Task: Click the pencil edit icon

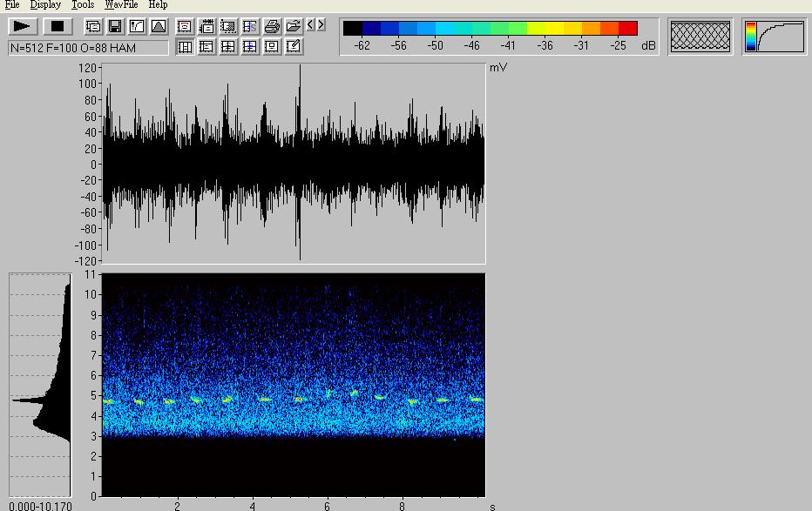Action: click(x=294, y=46)
